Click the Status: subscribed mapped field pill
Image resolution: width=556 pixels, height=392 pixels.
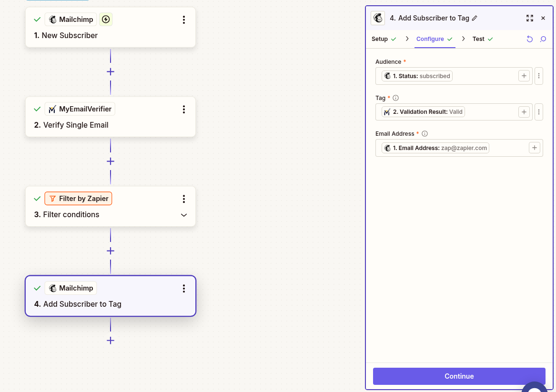click(417, 76)
